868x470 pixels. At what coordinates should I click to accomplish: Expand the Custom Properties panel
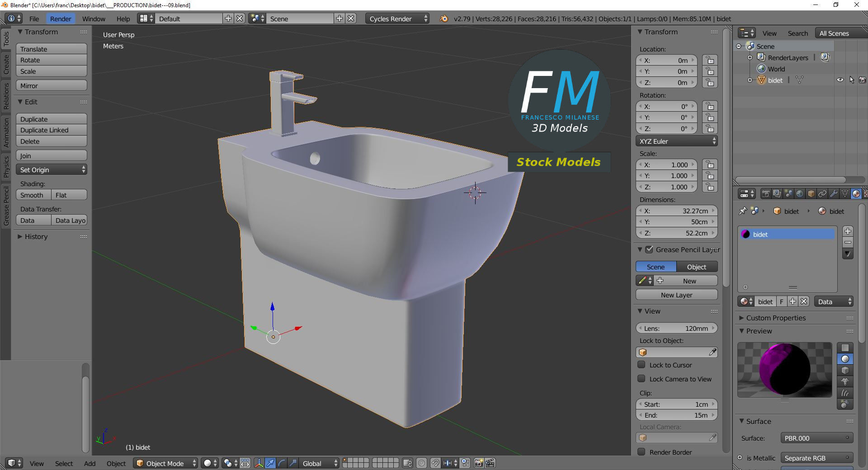coord(776,318)
